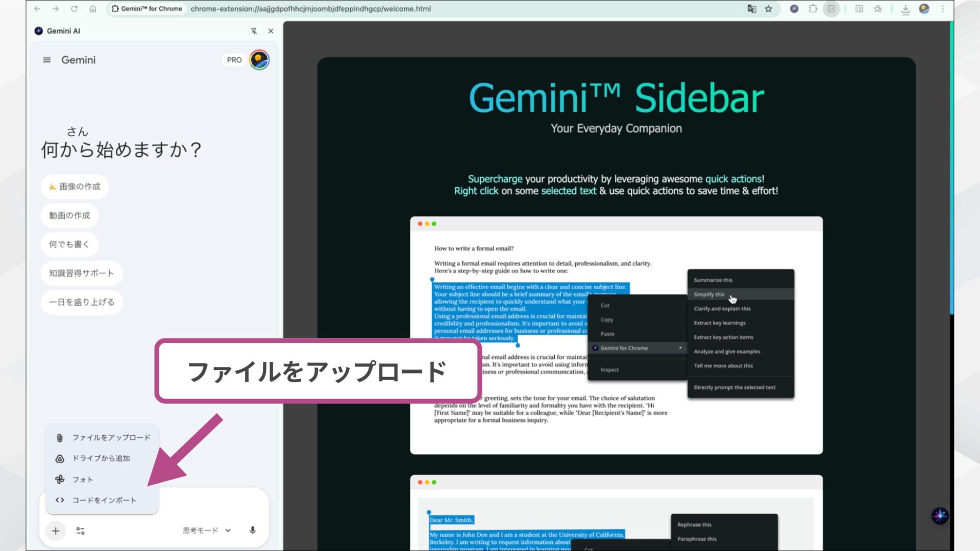Select Simplify this from quick actions
980x551 pixels.
[x=708, y=294]
